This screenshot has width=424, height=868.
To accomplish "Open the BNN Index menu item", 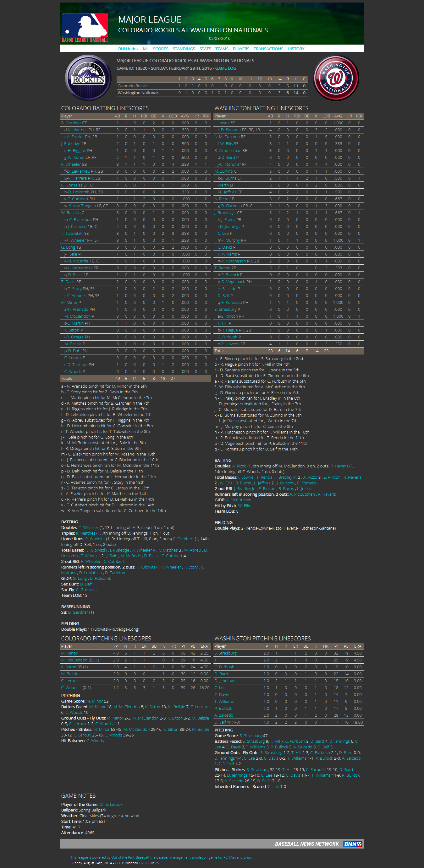I will [128, 49].
